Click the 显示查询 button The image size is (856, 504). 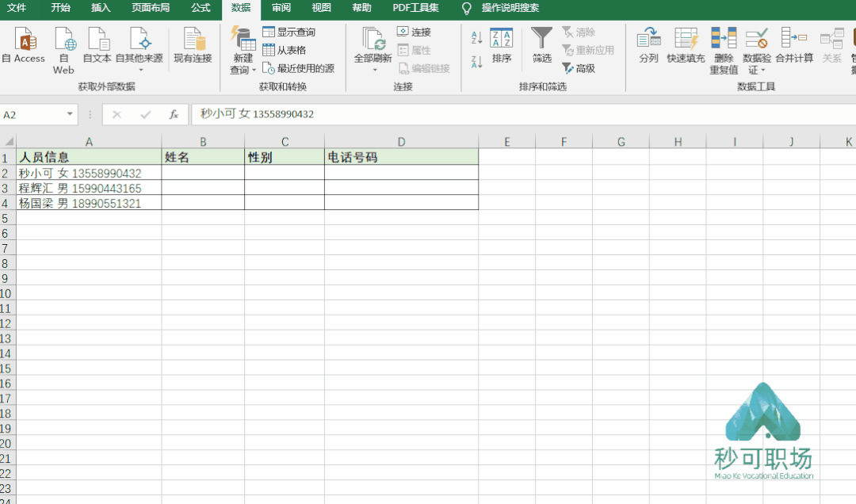point(289,32)
